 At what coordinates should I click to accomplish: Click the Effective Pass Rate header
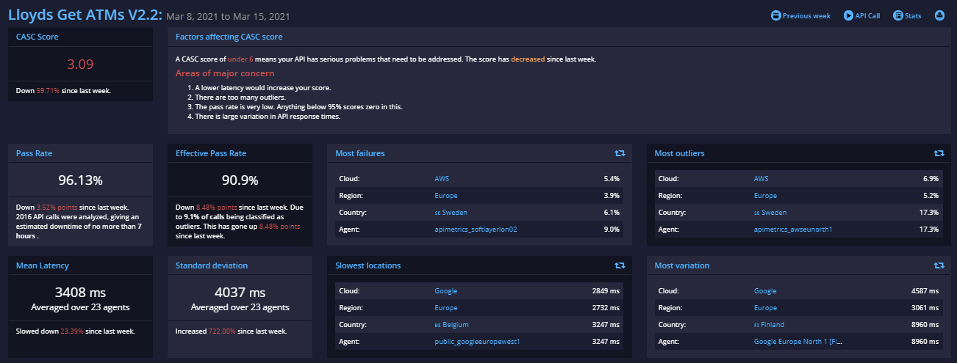[x=211, y=153]
